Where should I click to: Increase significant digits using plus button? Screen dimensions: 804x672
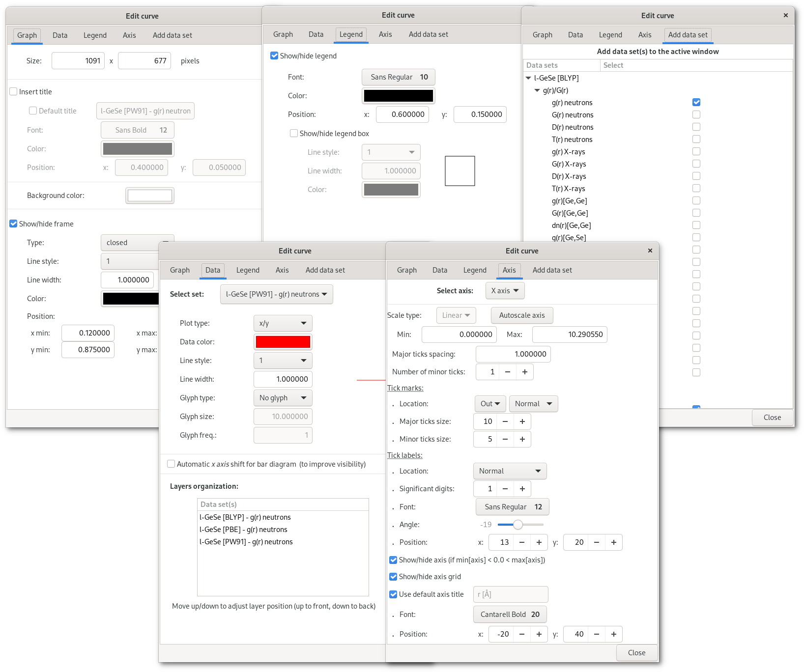[x=522, y=489]
